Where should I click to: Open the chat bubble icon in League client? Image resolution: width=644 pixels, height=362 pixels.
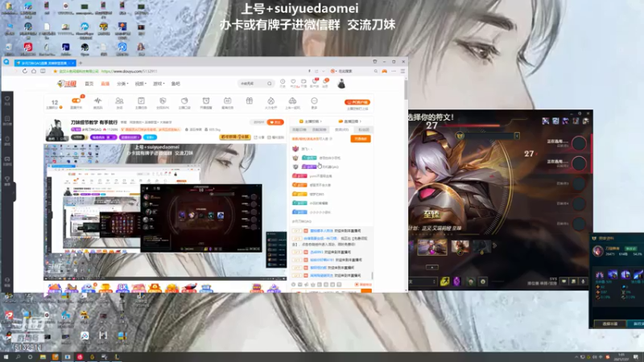pyautogui.click(x=564, y=282)
